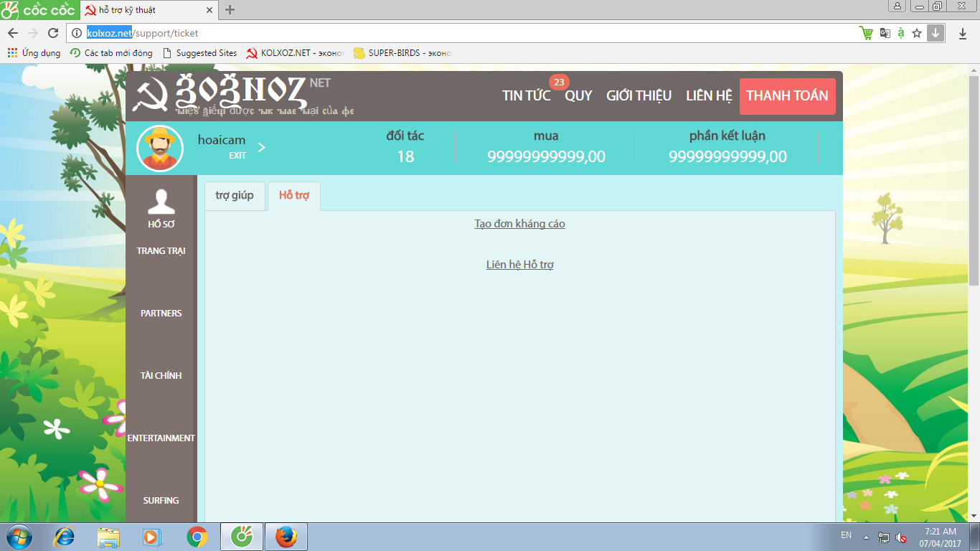
Task: Launch Google Chrome from the taskbar
Action: tap(197, 537)
